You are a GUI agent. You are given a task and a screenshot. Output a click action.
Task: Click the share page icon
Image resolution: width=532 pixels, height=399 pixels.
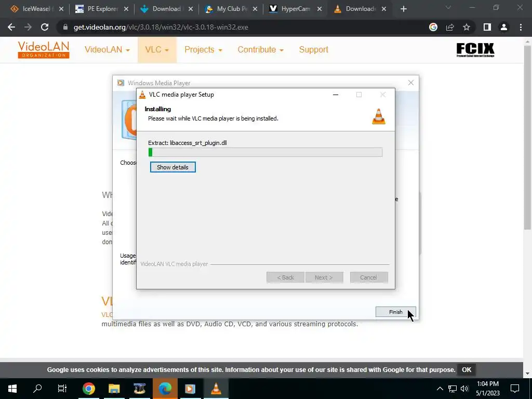(450, 27)
